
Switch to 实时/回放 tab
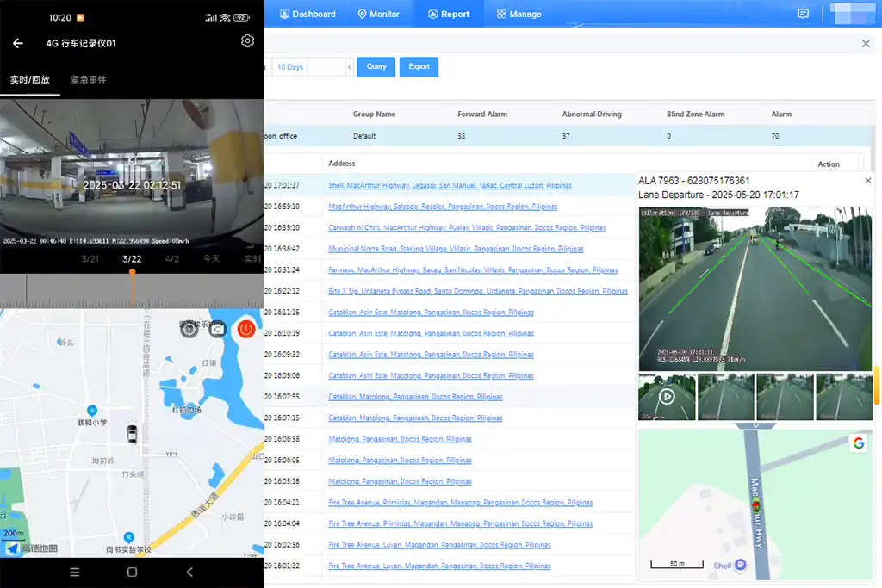pyautogui.click(x=30, y=80)
